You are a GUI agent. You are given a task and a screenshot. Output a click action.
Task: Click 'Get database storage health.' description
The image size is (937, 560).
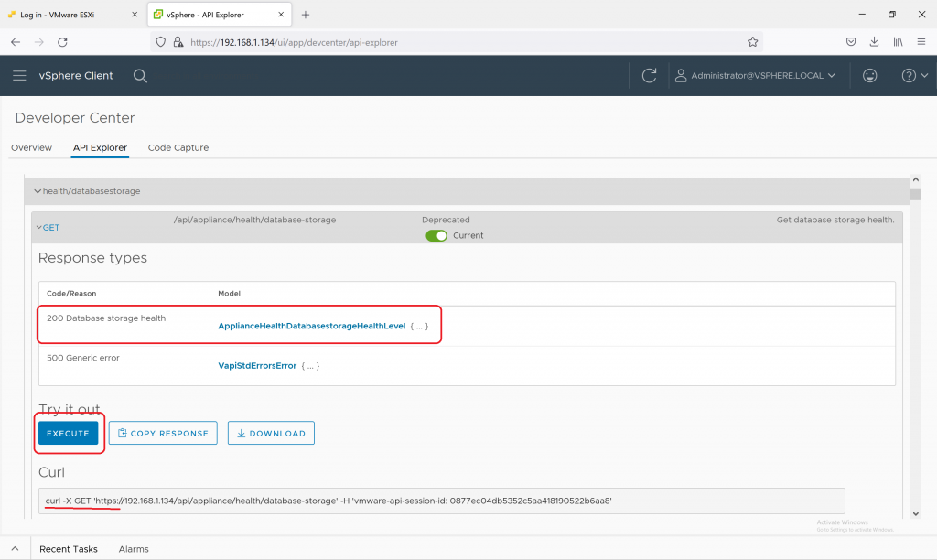pos(835,220)
